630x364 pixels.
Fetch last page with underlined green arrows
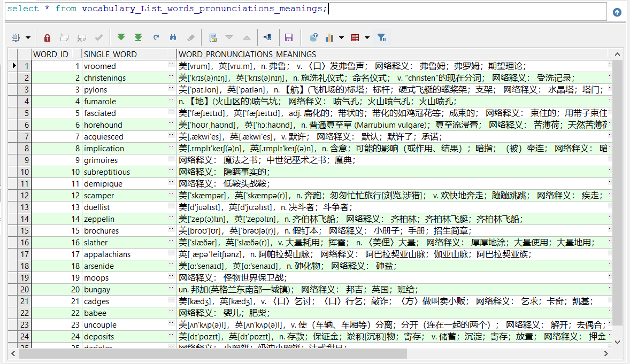point(138,37)
